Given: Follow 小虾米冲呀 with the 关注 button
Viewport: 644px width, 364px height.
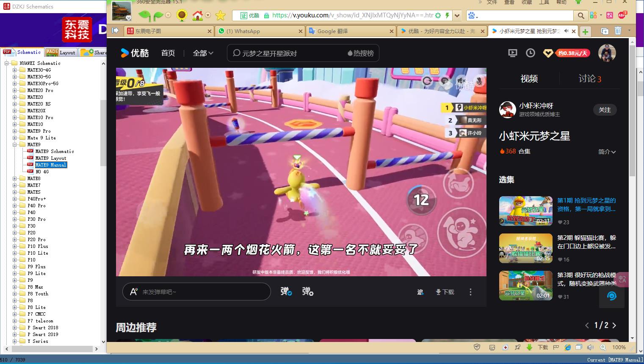Looking at the screenshot, I should click(605, 110).
